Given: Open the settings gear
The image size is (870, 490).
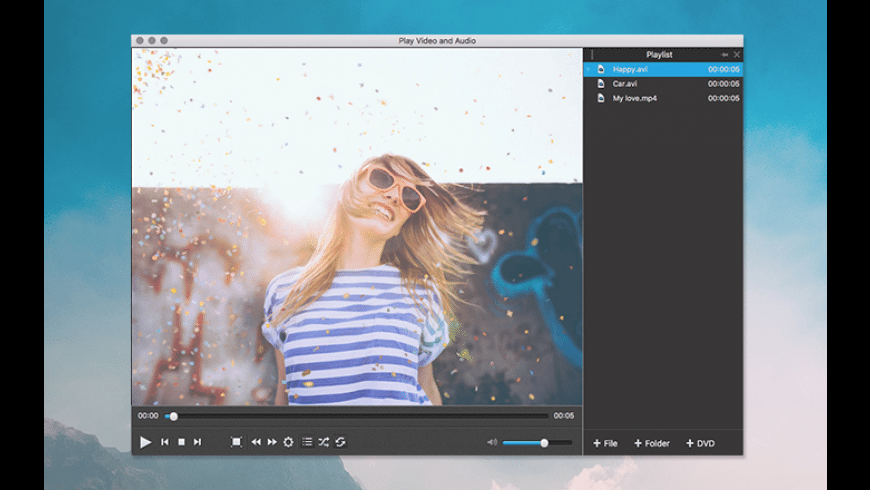Looking at the screenshot, I should (x=289, y=442).
